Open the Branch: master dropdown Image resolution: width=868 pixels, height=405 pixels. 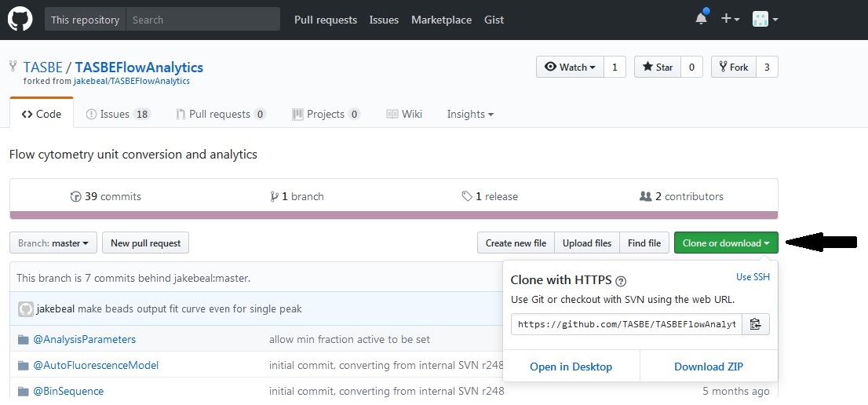pos(53,243)
